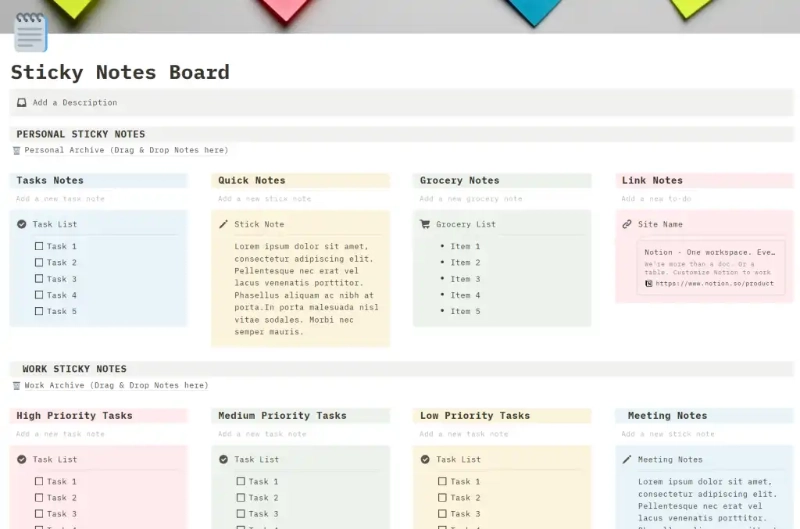Screen dimensions: 800x529
Task: Click the chain link icon beside Site Name
Action: pos(627,224)
